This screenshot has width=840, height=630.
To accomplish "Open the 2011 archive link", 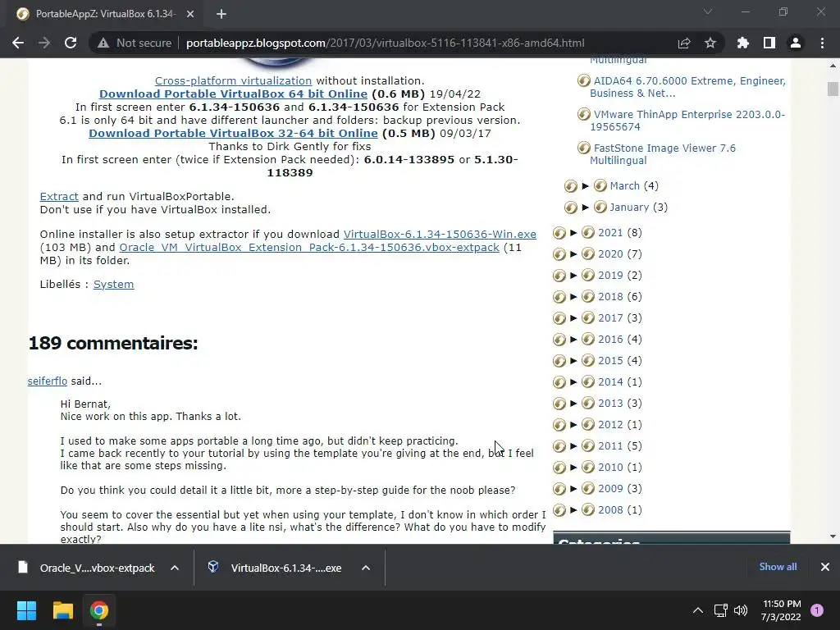I will [x=610, y=445].
